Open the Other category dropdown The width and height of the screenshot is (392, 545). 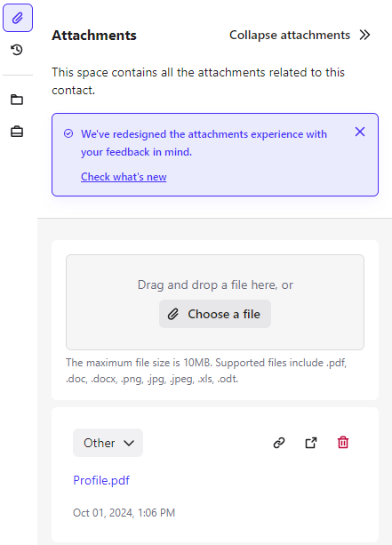click(108, 443)
